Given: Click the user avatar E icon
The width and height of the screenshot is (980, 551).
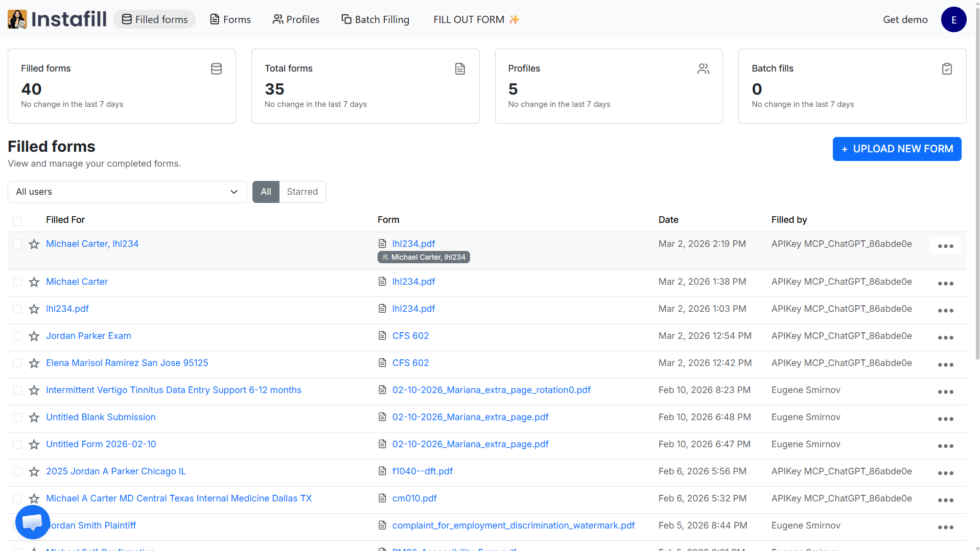Looking at the screenshot, I should tap(953, 19).
